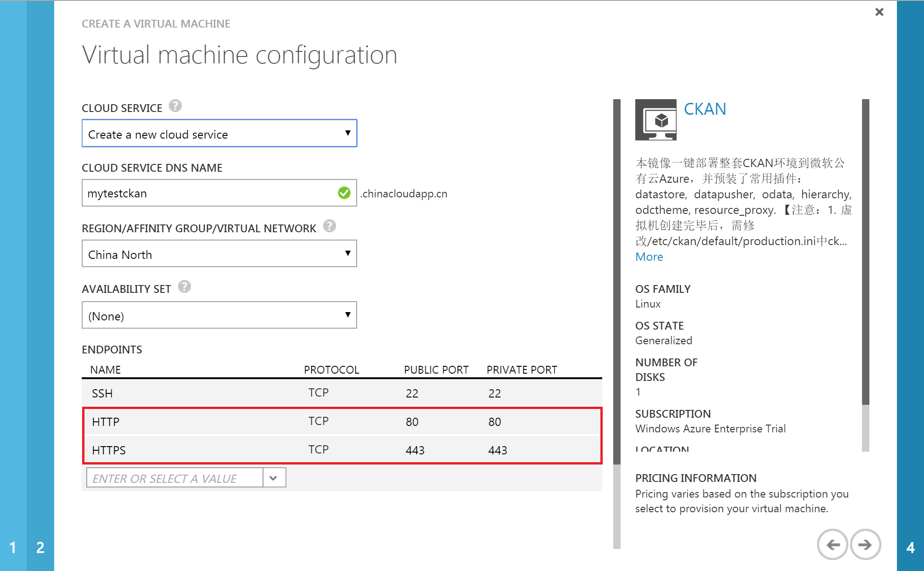Open the Cloud Service dropdown
The height and width of the screenshot is (571, 924).
click(219, 134)
